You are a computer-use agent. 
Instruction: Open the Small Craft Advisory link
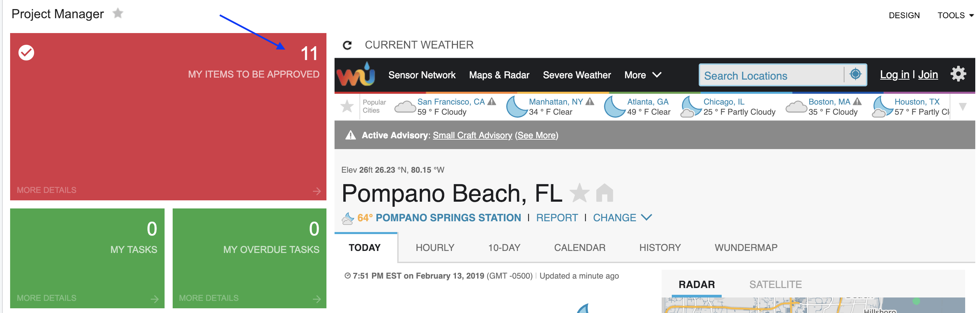point(472,135)
